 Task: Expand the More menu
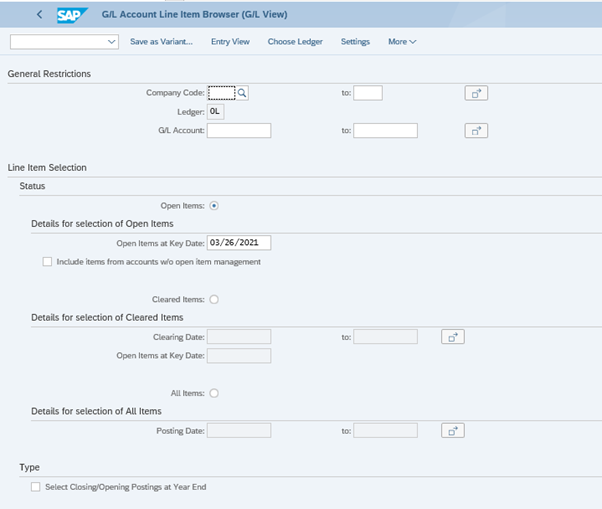[x=402, y=42]
